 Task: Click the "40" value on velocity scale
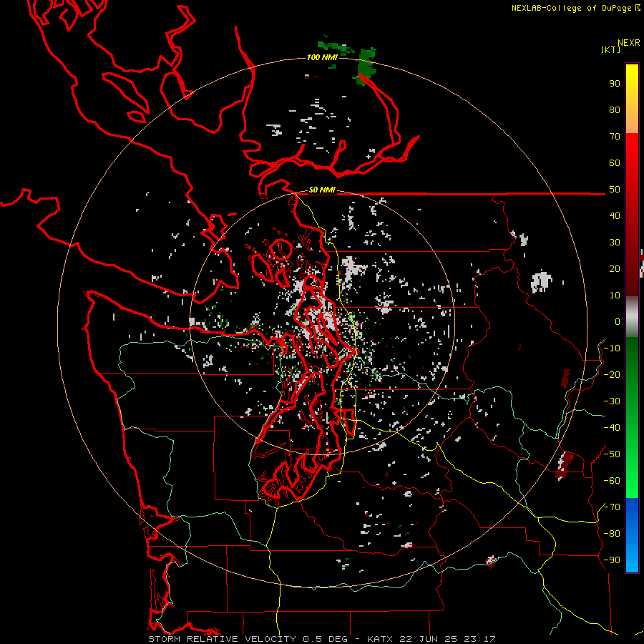615,215
